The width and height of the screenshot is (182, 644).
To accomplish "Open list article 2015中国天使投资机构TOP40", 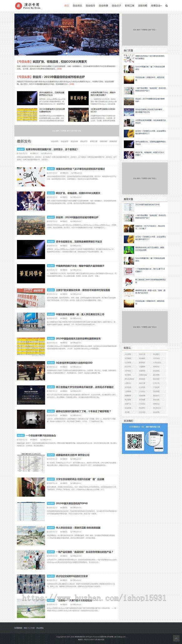I will 72,504.
